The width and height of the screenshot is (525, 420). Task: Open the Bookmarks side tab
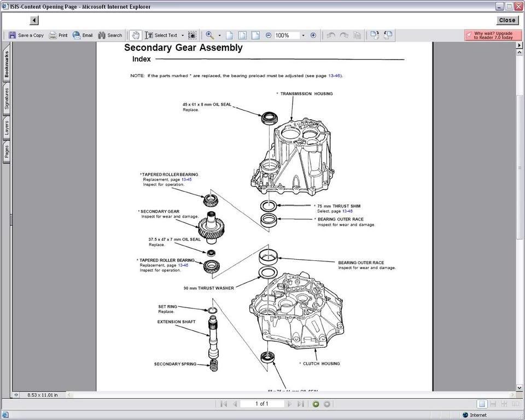pyautogui.click(x=7, y=65)
